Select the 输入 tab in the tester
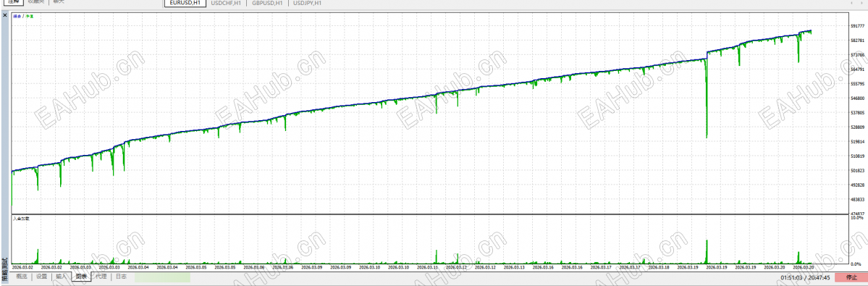868x286 pixels. tap(62, 276)
